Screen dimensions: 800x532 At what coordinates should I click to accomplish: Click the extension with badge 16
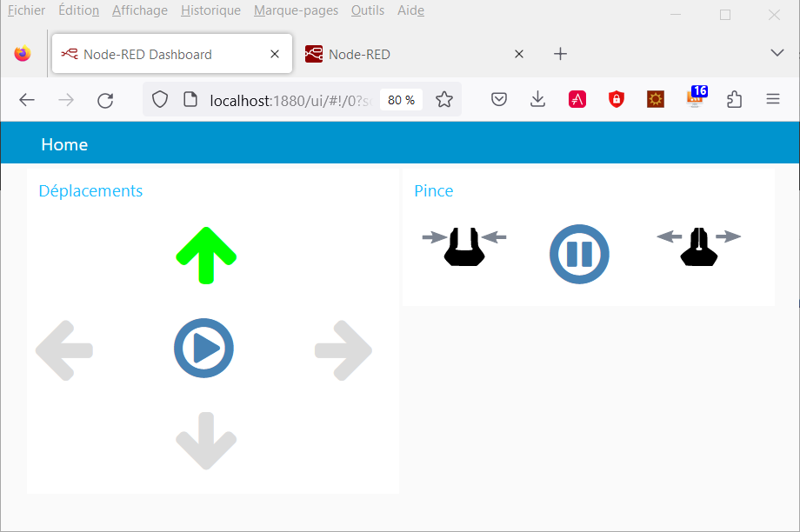pyautogui.click(x=696, y=96)
